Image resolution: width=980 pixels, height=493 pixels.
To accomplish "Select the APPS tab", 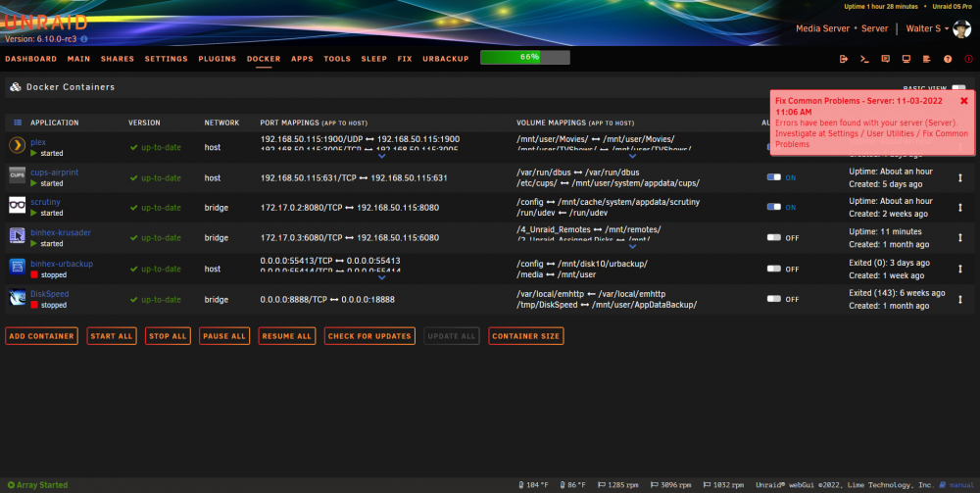I will [302, 59].
